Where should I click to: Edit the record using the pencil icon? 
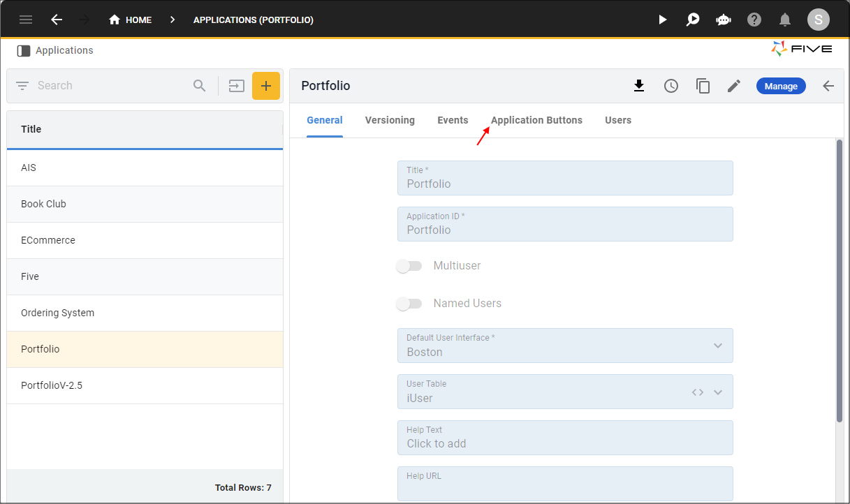(734, 85)
